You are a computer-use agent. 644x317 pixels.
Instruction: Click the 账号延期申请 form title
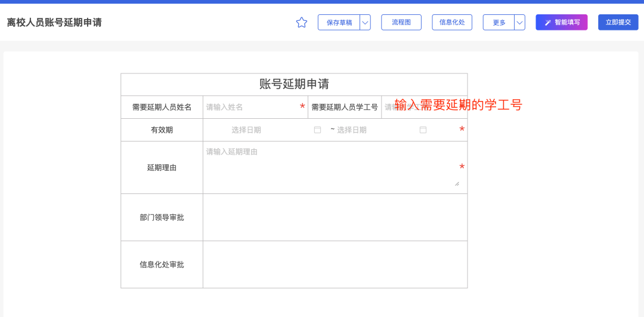pos(294,84)
